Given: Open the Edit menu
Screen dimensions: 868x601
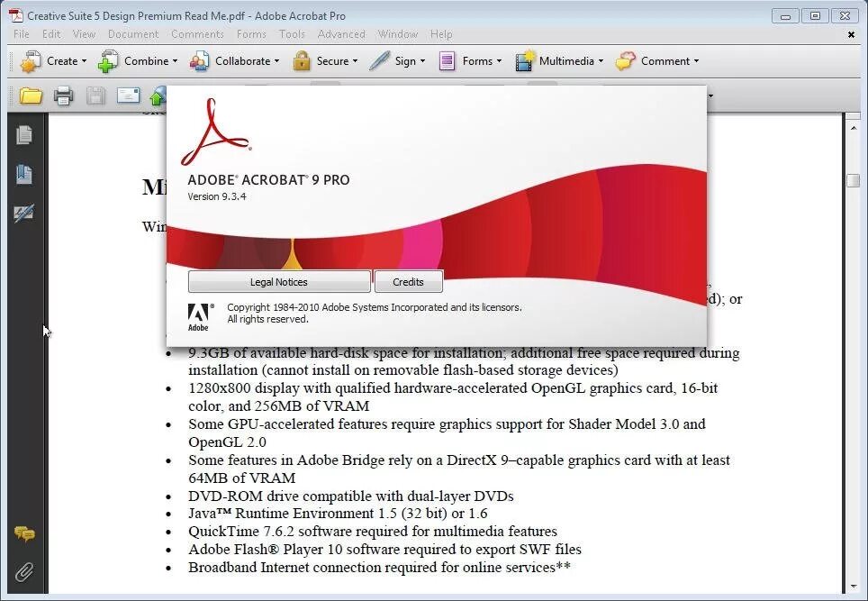Looking at the screenshot, I should pyautogui.click(x=51, y=34).
